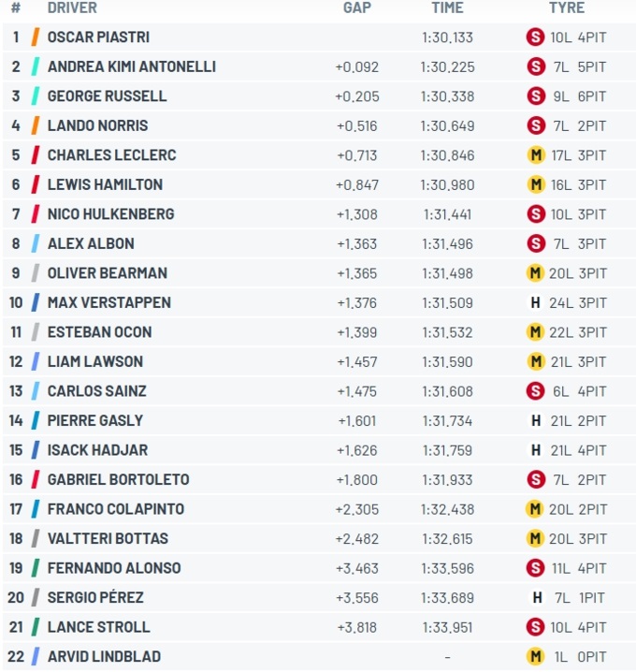The image size is (636, 672).
Task: Click Lance Stroll's green team color bar
Action: click(x=35, y=627)
